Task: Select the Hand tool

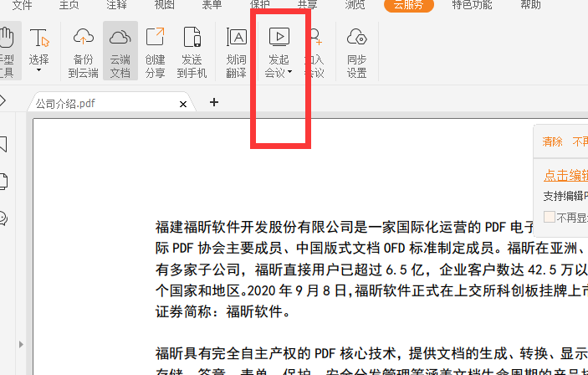Action: (8, 51)
